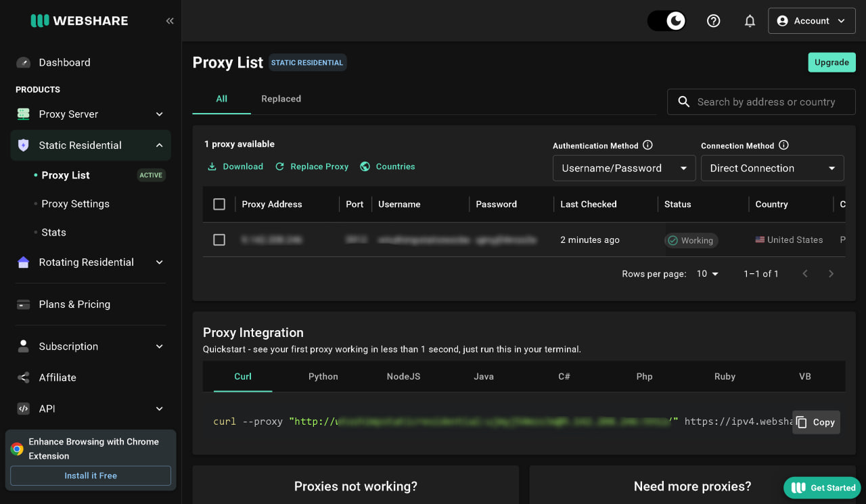Select the Python integration tab
The width and height of the screenshot is (866, 504).
(x=323, y=376)
